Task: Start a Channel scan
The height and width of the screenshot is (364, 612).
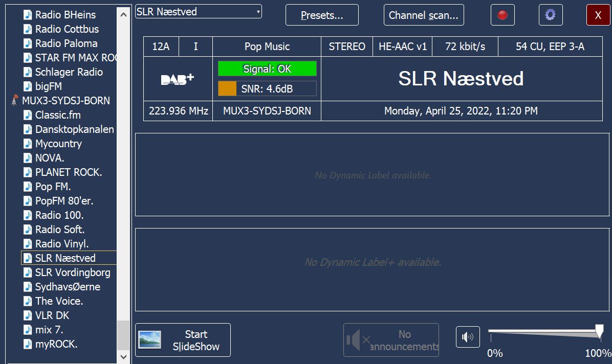Action: 424,15
